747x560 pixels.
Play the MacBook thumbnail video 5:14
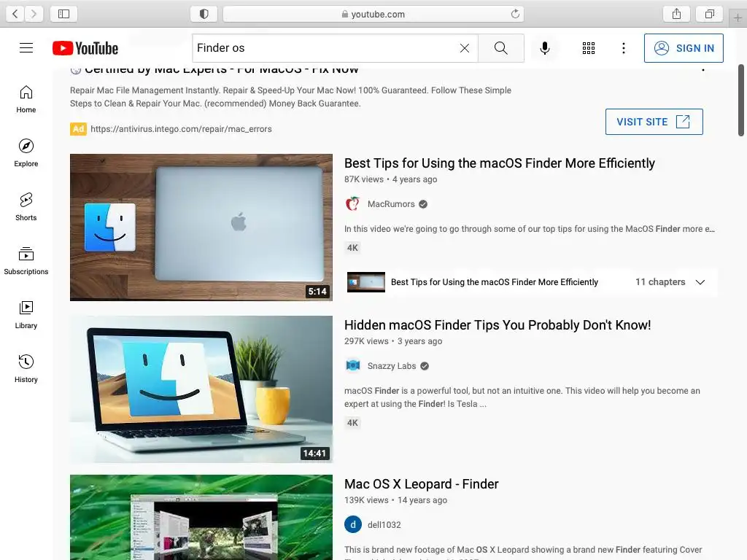coord(201,227)
